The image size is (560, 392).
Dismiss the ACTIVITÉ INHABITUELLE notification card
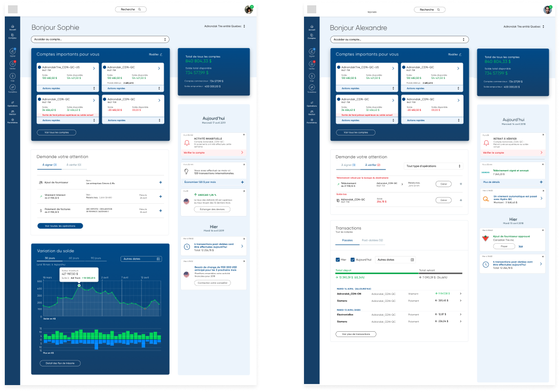coord(244,135)
